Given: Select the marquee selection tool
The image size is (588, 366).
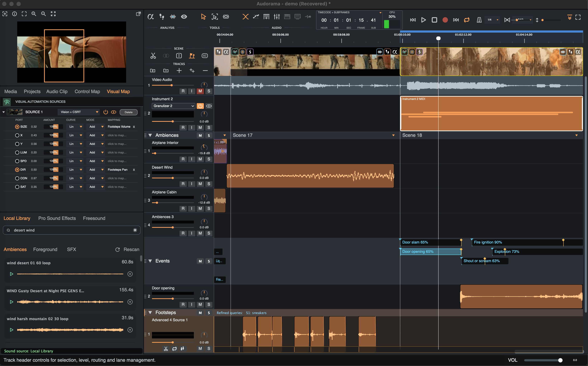Looking at the screenshot, I should 215,17.
